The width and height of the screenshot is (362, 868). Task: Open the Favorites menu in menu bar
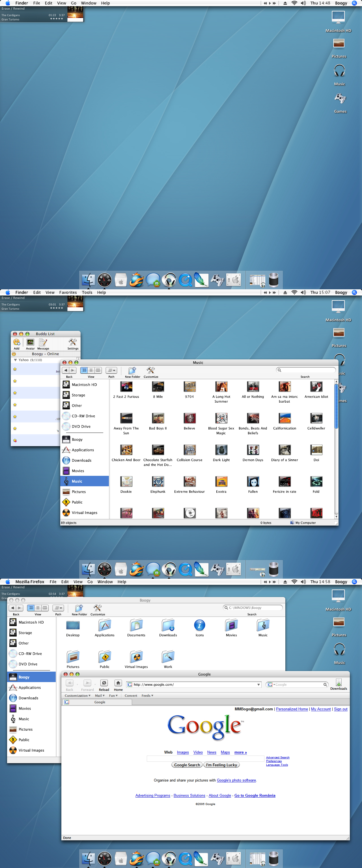coord(68,292)
